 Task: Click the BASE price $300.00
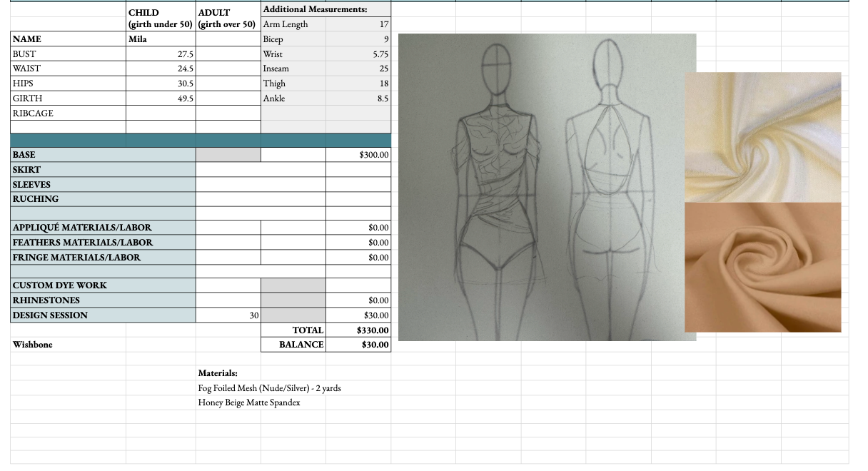[x=358, y=155]
